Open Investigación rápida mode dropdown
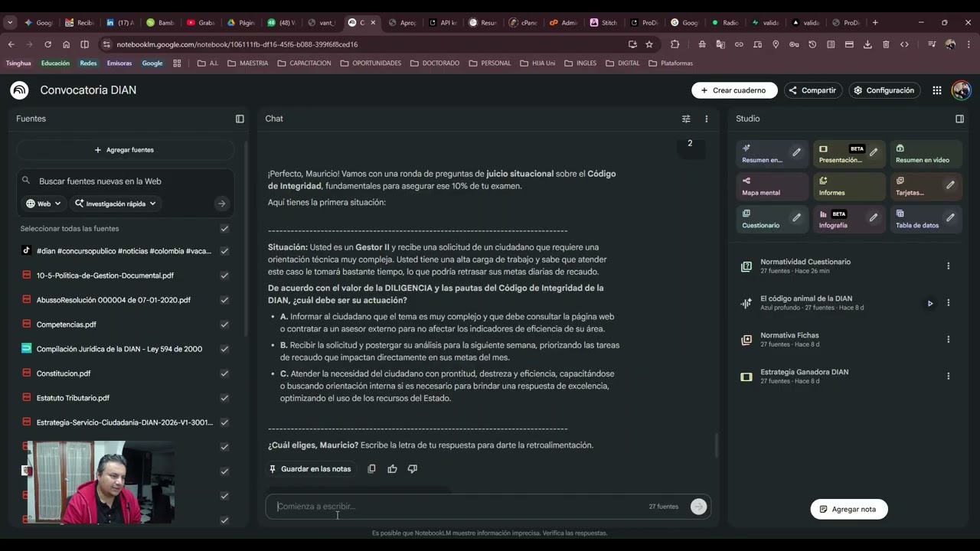The image size is (980, 551). (x=116, y=204)
